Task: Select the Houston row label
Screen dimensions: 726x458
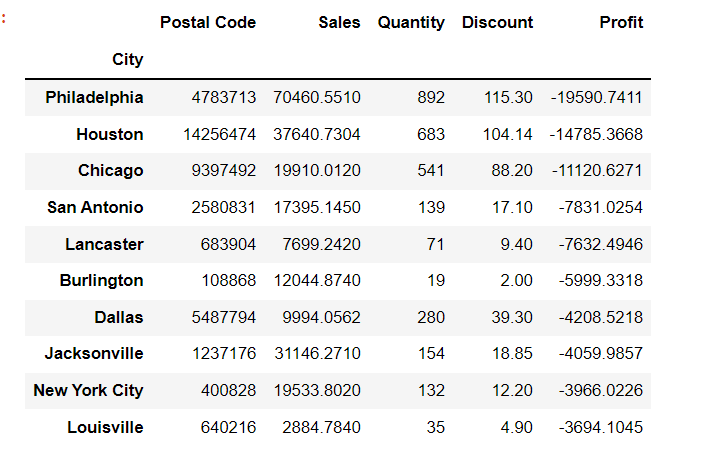Action: [110, 134]
